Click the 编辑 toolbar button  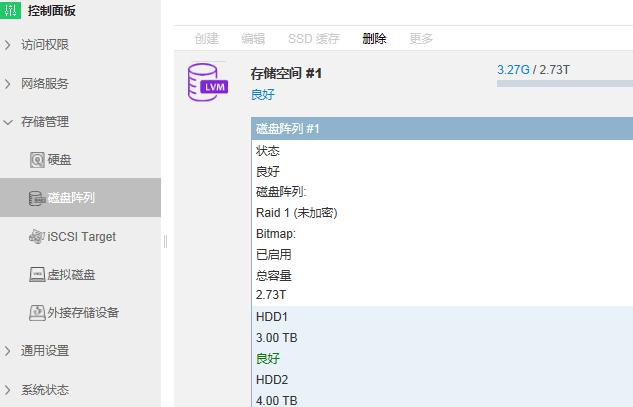click(x=253, y=39)
